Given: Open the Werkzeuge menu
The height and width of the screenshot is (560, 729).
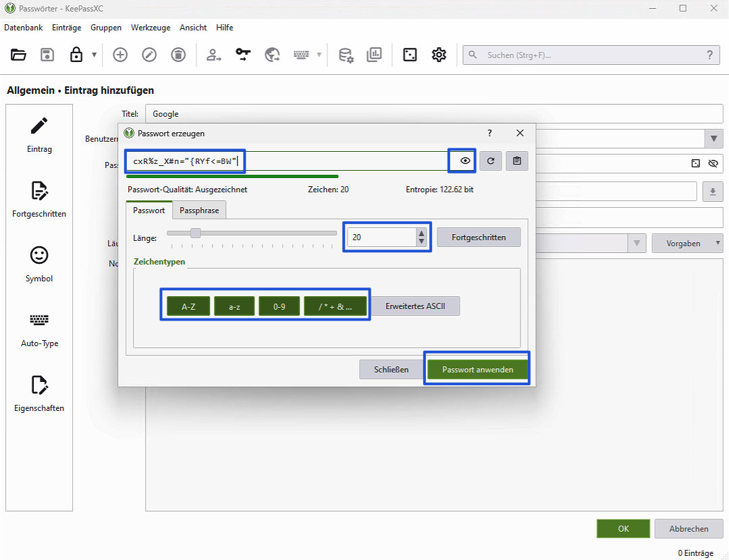Looking at the screenshot, I should pyautogui.click(x=151, y=28).
